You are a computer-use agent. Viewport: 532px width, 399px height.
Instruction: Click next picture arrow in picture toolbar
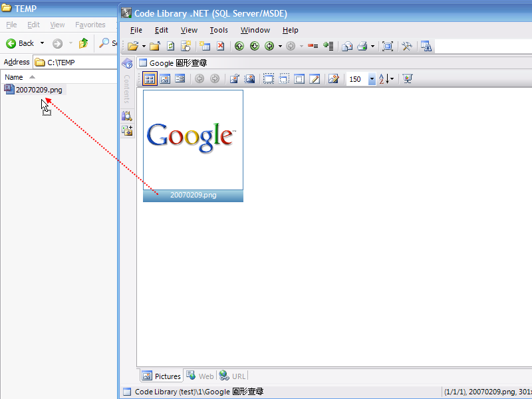tap(214, 79)
